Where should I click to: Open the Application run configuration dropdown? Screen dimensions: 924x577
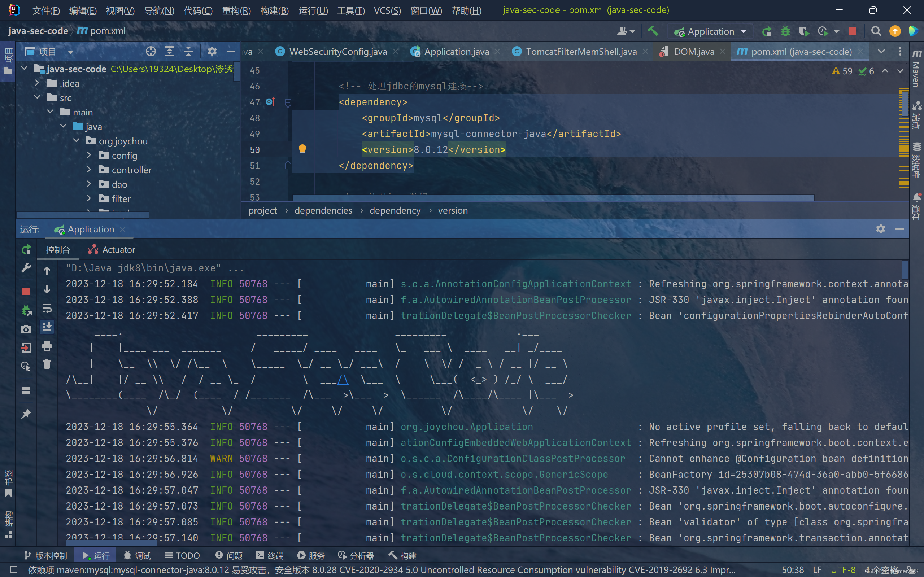pyautogui.click(x=744, y=31)
